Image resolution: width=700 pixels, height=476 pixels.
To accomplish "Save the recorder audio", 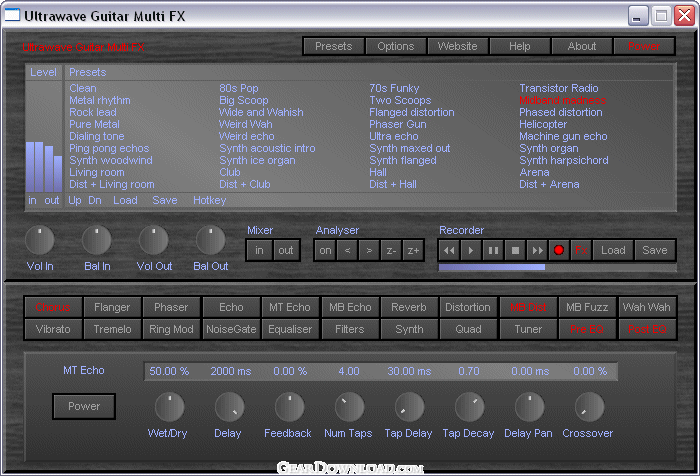I will coord(655,251).
